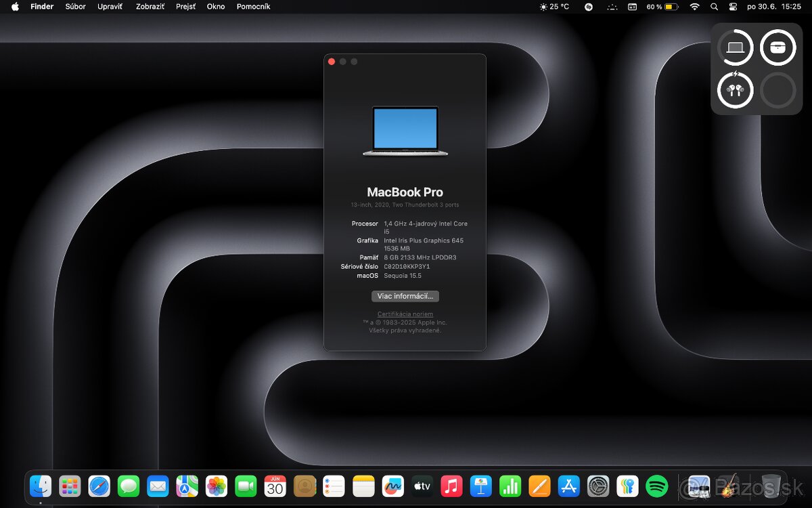Image resolution: width=812 pixels, height=508 pixels.
Task: Select the serial number C02D10KKP3Y1
Action: click(x=407, y=267)
